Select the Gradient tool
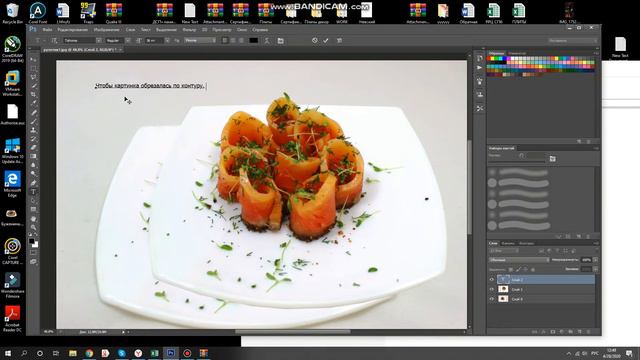Screen dimensions: 640x360 [33, 156]
